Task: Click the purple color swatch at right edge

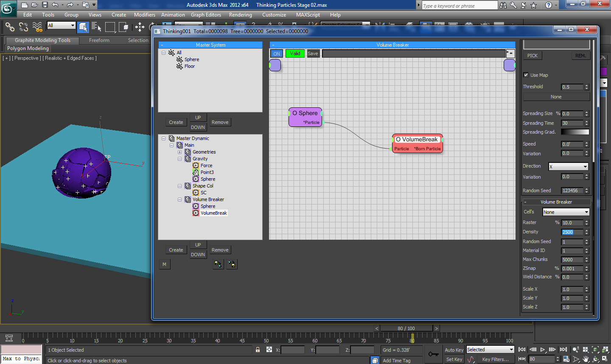Action: pos(604,71)
